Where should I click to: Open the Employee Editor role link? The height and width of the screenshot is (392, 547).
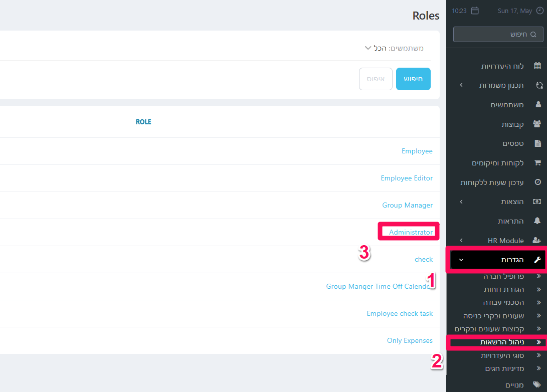click(407, 178)
